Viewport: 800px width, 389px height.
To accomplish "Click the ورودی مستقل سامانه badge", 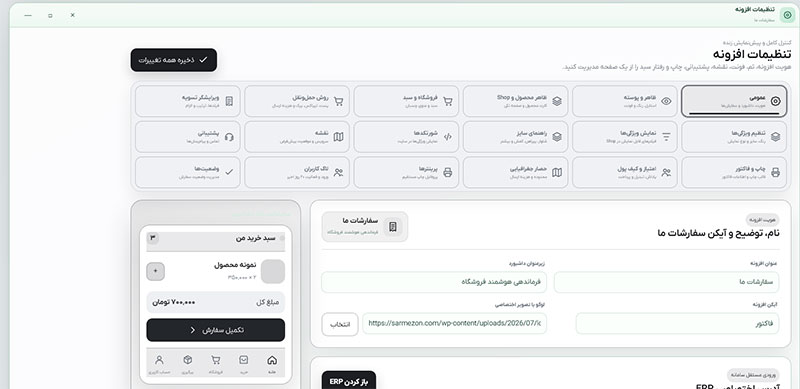I will (x=753, y=376).
